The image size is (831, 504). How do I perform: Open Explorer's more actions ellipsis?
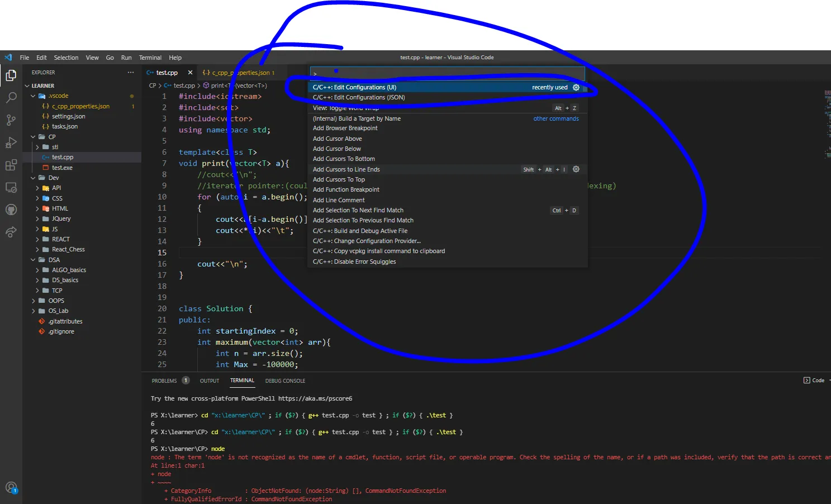pyautogui.click(x=131, y=72)
